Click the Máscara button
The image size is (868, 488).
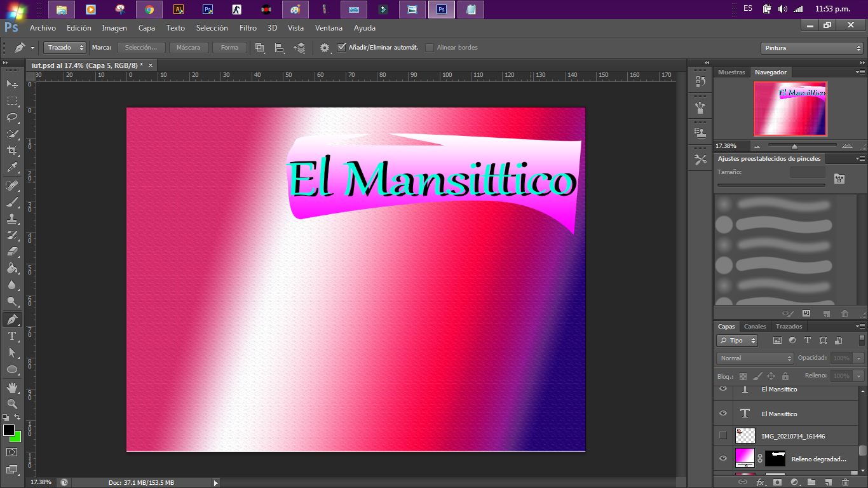(189, 48)
